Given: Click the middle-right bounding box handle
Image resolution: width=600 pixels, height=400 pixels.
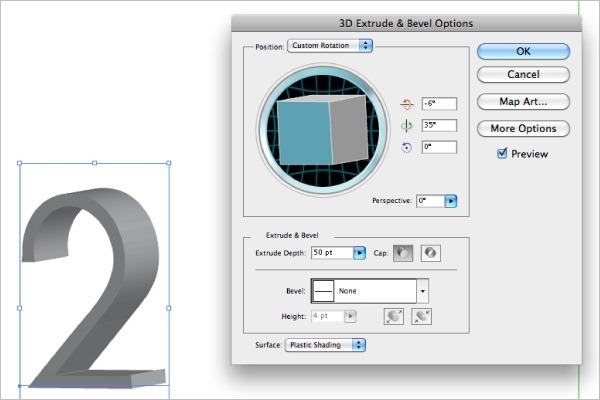Looking at the screenshot, I should (169, 308).
